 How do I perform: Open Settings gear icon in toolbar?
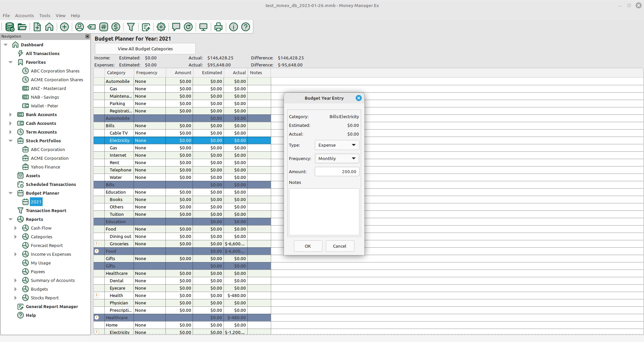(x=161, y=27)
